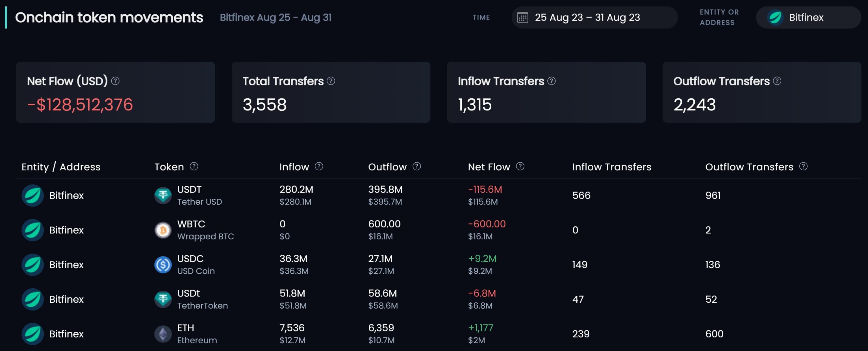The width and height of the screenshot is (868, 351).
Task: Click the help icon beside Net Flow column header
Action: tap(520, 166)
